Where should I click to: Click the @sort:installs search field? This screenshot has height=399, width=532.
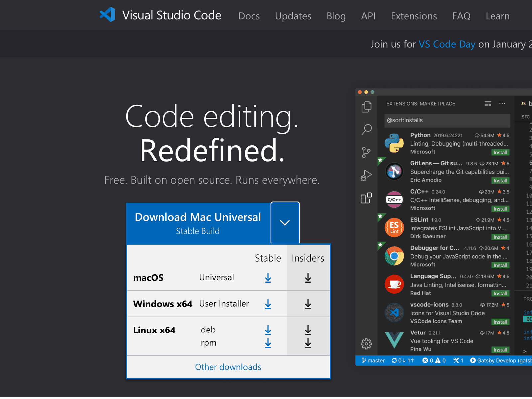pyautogui.click(x=447, y=120)
